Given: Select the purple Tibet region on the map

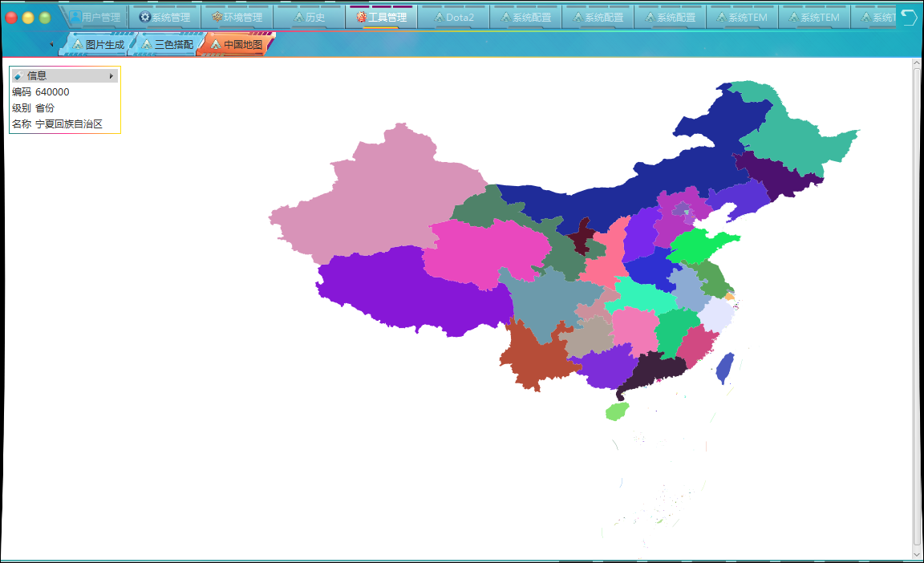Looking at the screenshot, I should [x=401, y=297].
